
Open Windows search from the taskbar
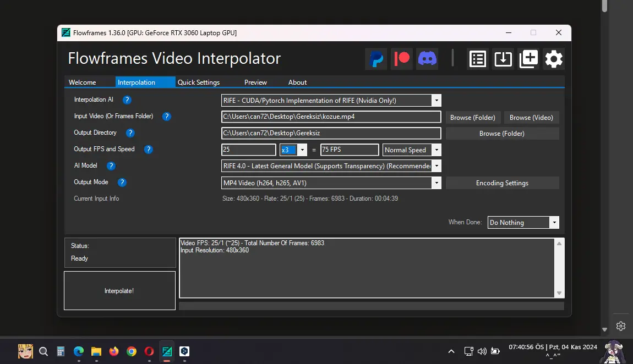click(43, 351)
